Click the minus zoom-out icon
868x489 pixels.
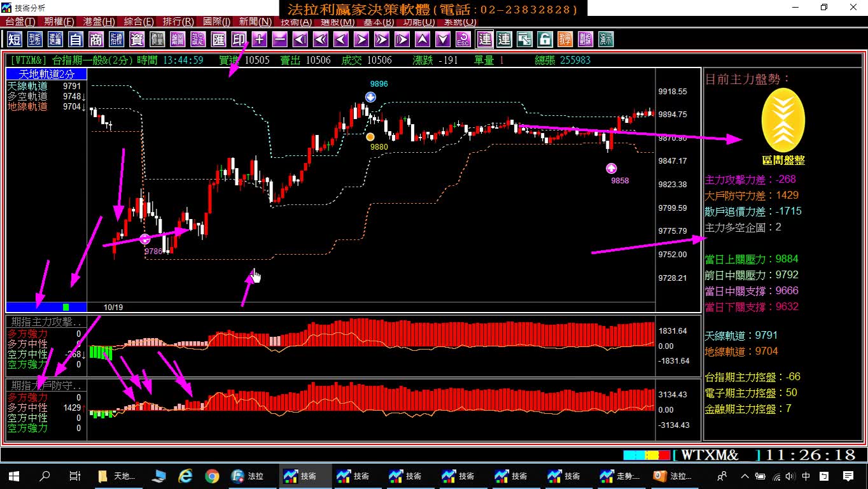(279, 39)
